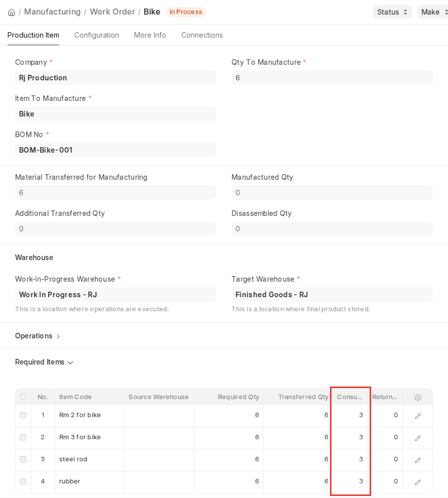Edit the Rm 2 for bike row pencil icon
Screen dimensions: 448x498
pyautogui.click(x=418, y=416)
